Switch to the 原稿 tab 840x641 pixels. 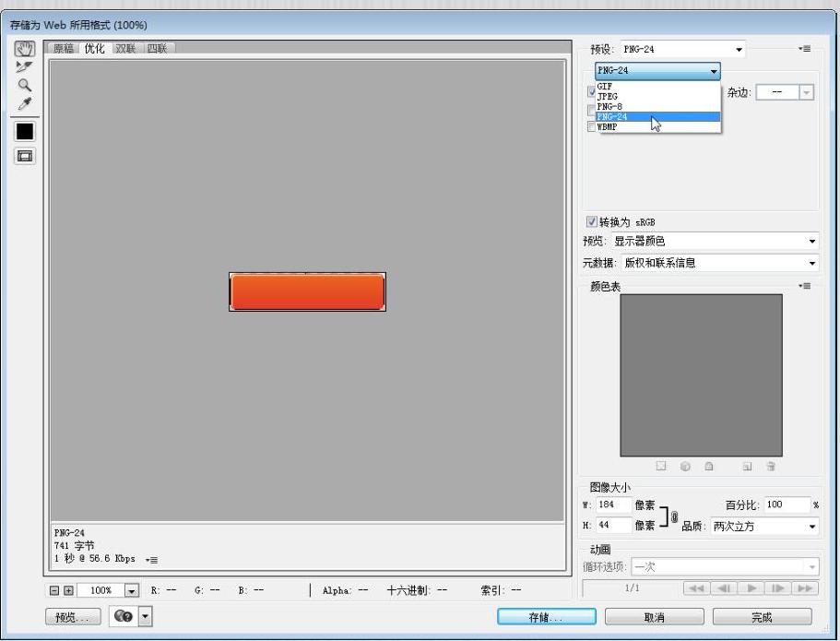point(65,49)
